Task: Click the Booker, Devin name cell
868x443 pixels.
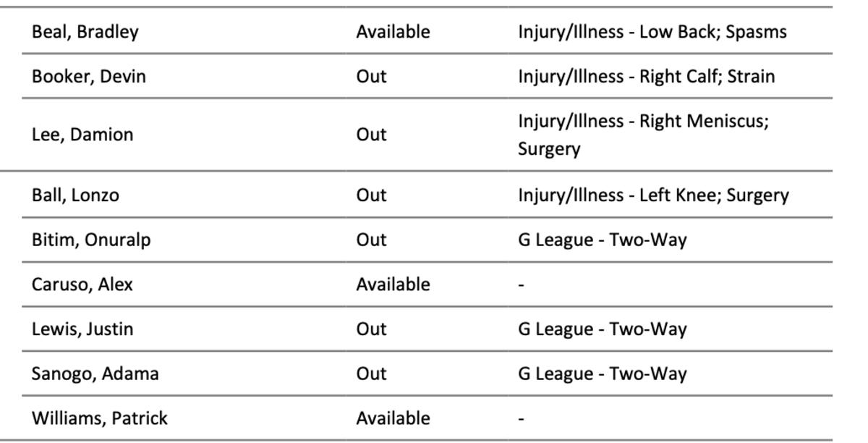Action: (x=88, y=77)
